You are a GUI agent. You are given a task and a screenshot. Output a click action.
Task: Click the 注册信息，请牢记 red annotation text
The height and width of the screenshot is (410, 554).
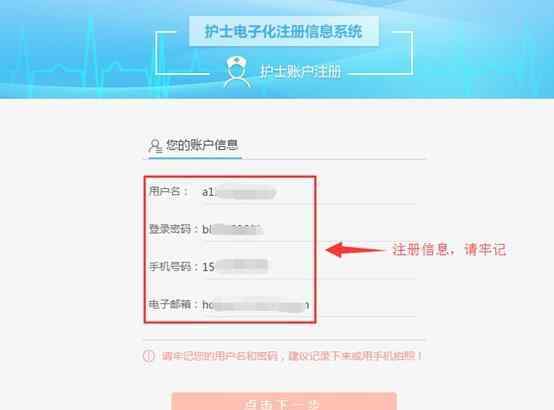coord(449,250)
